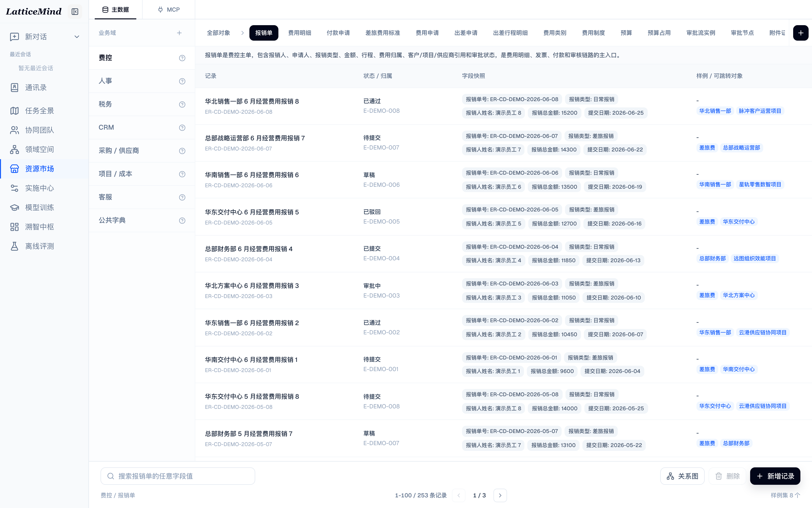Select the 项目 / 成本 domain

pyautogui.click(x=142, y=174)
